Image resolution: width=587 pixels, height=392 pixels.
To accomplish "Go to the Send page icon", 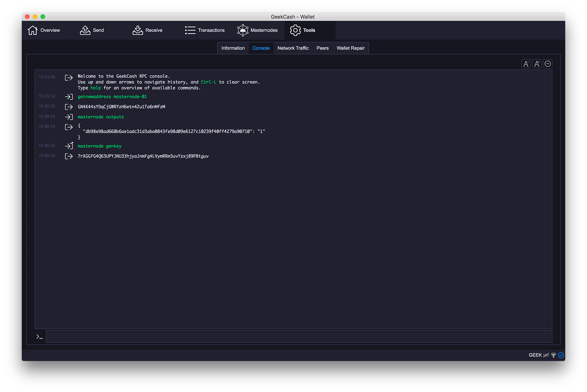I will pyautogui.click(x=85, y=30).
